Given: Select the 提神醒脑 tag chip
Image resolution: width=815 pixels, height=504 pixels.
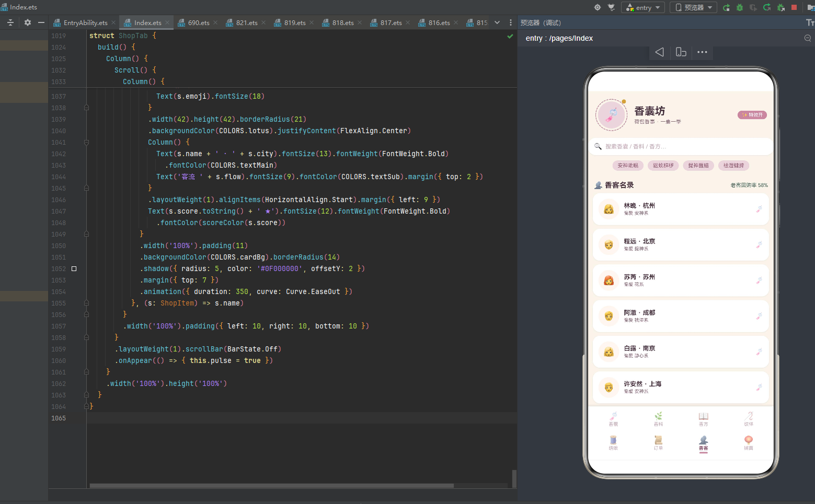Looking at the screenshot, I should [698, 166].
